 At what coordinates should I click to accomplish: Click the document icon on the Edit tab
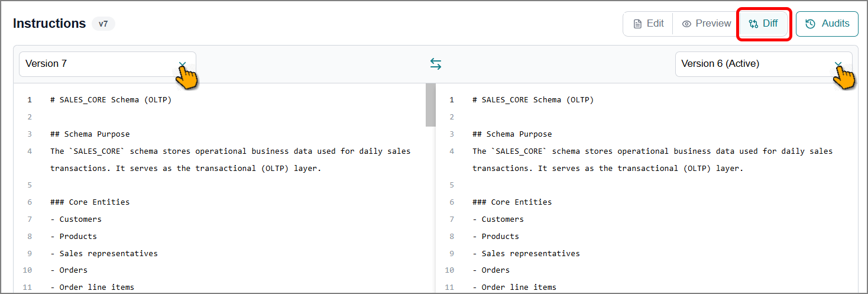[637, 24]
